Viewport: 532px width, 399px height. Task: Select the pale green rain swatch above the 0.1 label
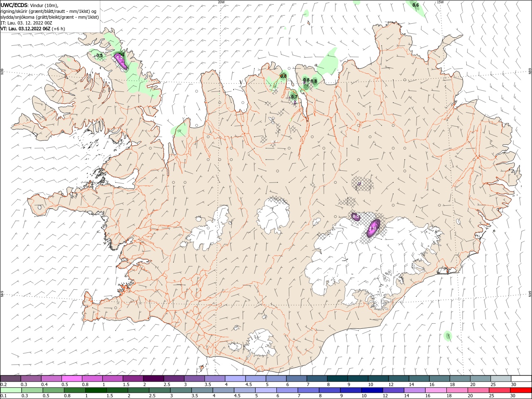click(x=11, y=390)
